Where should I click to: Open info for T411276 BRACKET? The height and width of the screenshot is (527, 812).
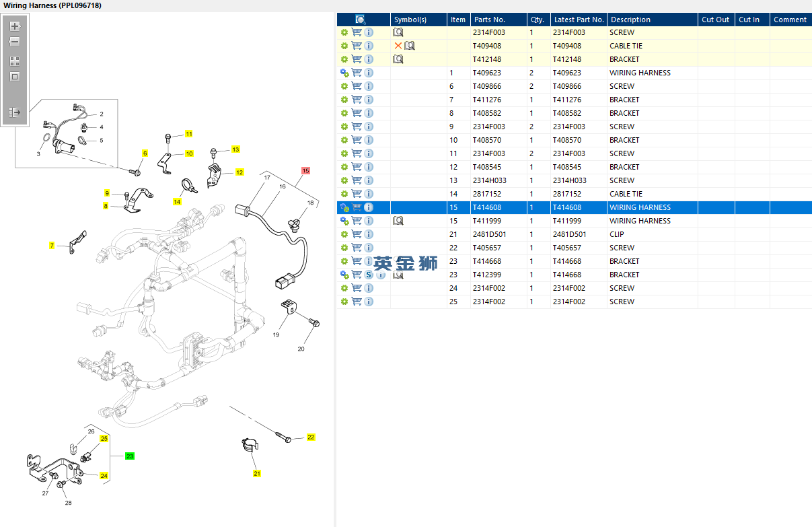click(x=369, y=100)
